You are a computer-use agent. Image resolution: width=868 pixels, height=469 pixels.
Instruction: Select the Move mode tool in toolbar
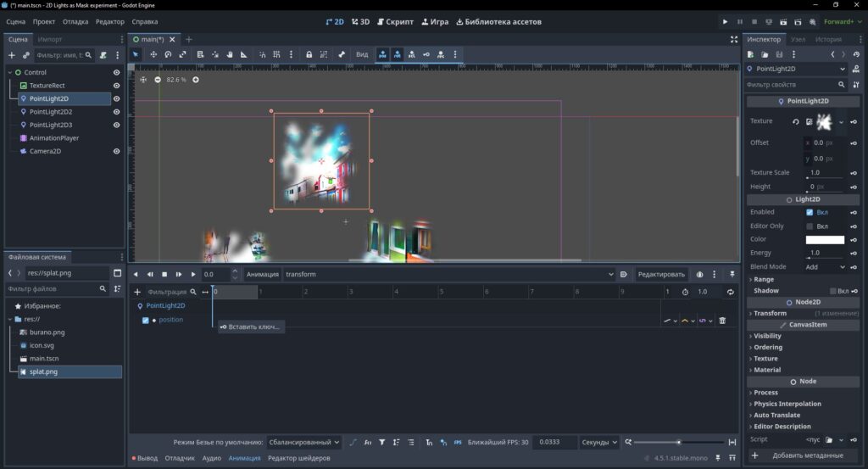(x=153, y=54)
